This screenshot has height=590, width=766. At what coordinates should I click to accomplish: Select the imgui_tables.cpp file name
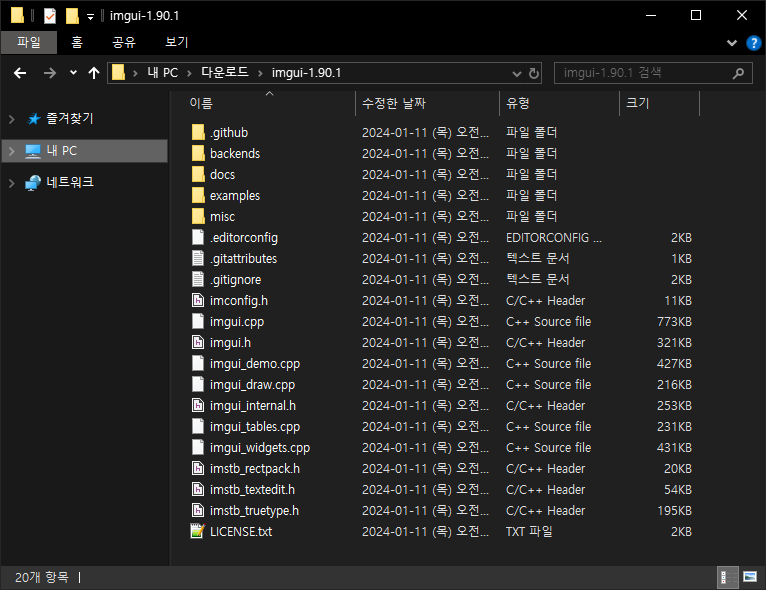[255, 427]
